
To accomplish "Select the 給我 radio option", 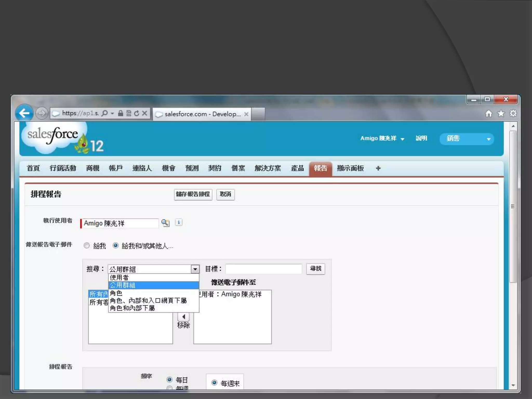I will [87, 245].
